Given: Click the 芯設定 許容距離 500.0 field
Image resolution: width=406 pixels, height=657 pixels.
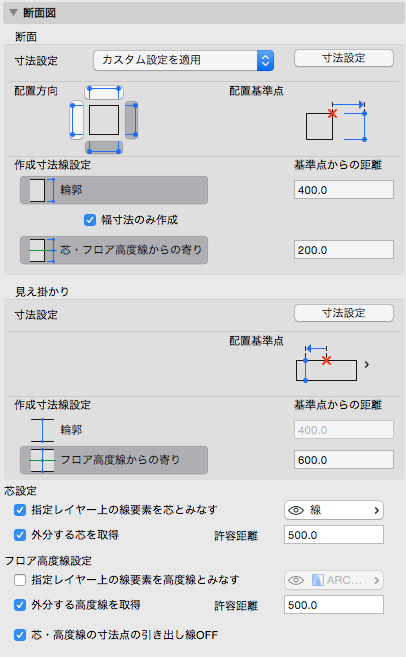Looking at the screenshot, I should pos(334,535).
